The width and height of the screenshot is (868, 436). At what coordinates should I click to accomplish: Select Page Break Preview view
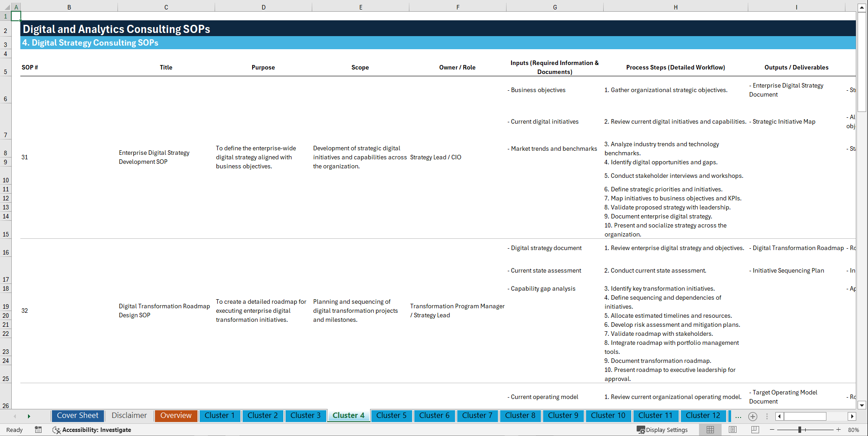click(755, 430)
